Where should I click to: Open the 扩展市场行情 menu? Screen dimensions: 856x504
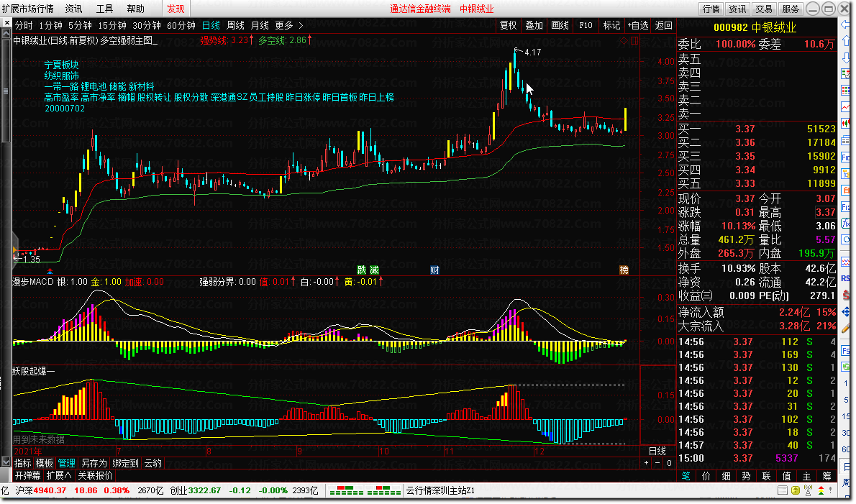pos(28,9)
